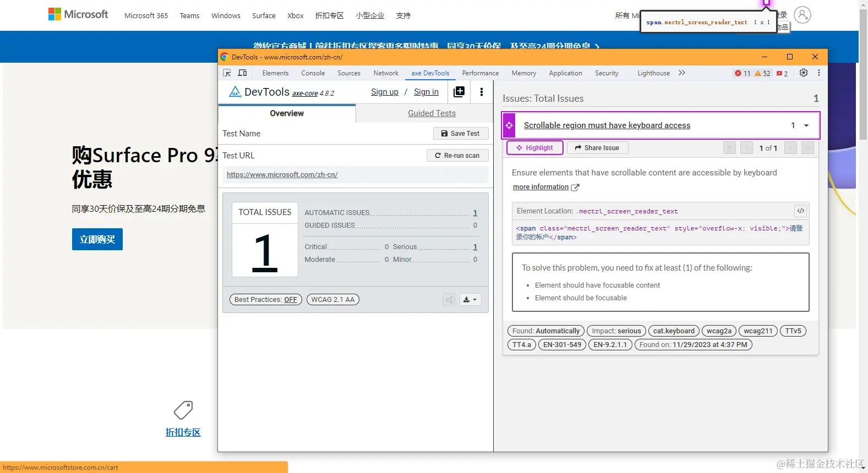Open axe panel more options menu
Viewport: 868px width, 473px height.
click(x=482, y=92)
